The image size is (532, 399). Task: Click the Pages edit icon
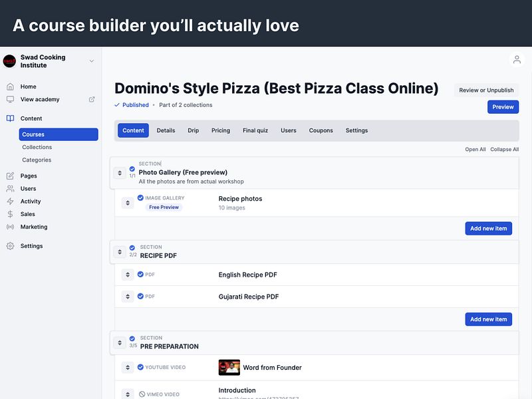pyautogui.click(x=10, y=176)
